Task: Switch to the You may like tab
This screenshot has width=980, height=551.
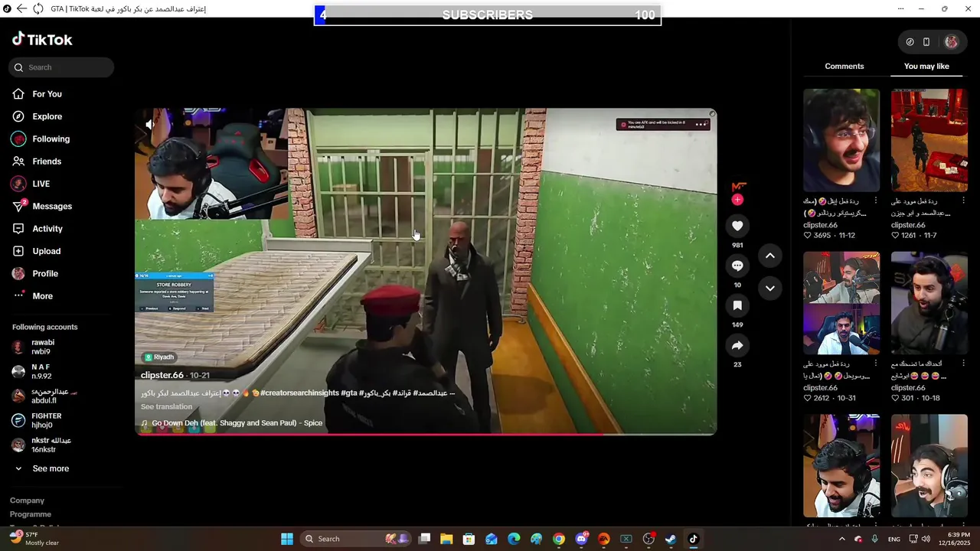Action: [926, 67]
